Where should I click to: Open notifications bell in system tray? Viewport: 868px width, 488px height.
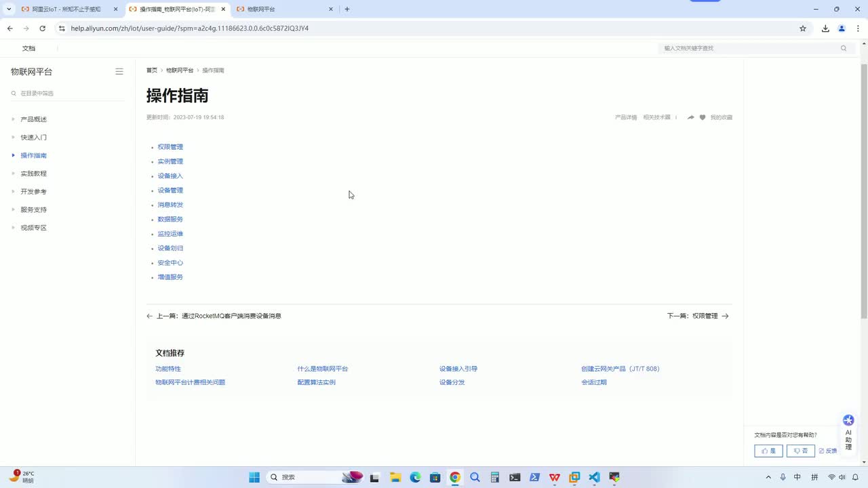(856, 477)
